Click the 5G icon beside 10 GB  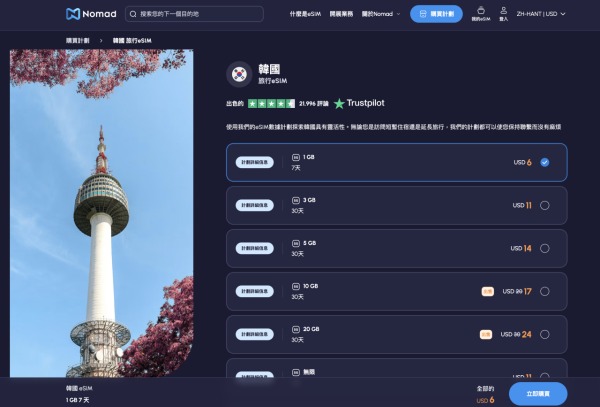(296, 286)
